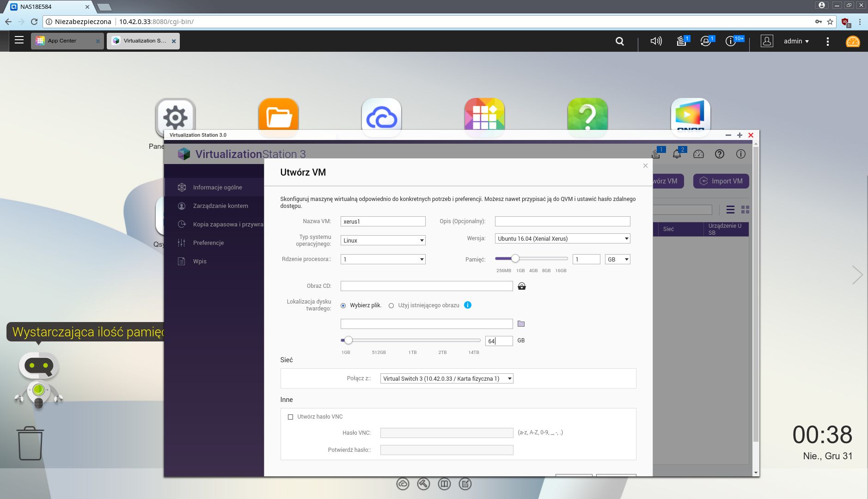Click the 'Obraz CD' input field
Viewport: 868px width, 499px height.
coord(427,286)
